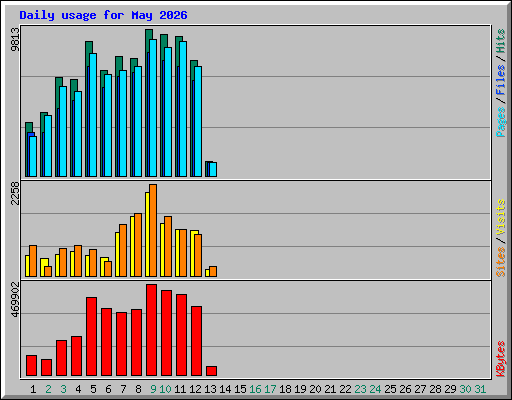Click day label 21 on the x-axis

(x=330, y=389)
